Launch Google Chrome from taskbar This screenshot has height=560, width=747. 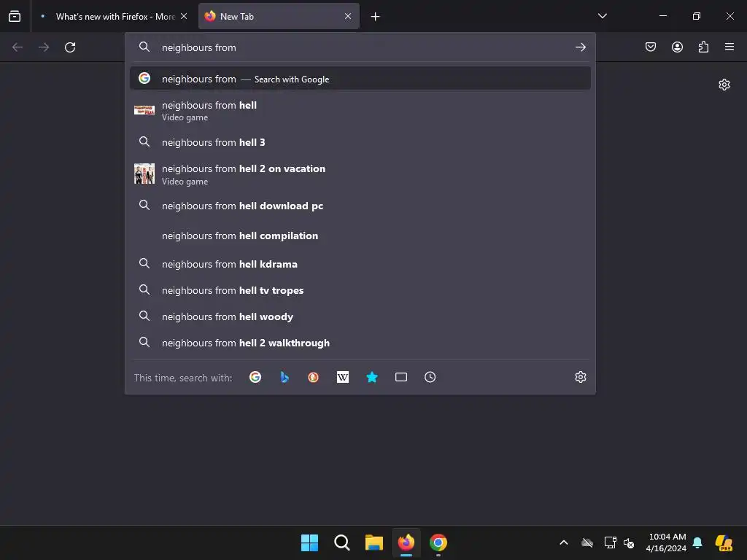[x=438, y=542]
